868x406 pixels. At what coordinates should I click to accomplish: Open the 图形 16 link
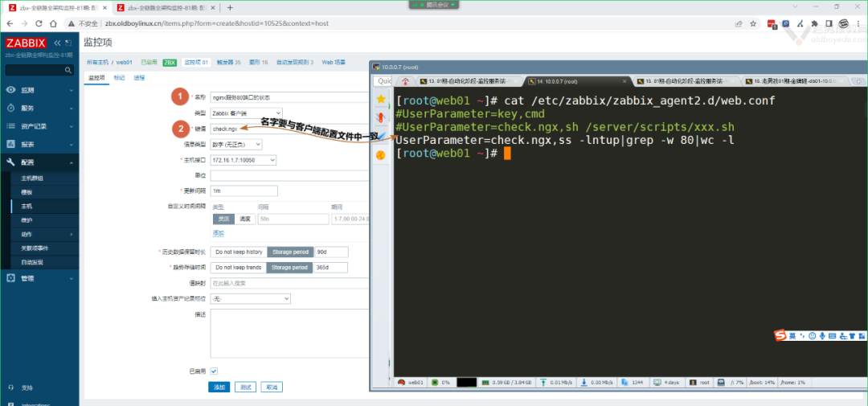coord(259,62)
